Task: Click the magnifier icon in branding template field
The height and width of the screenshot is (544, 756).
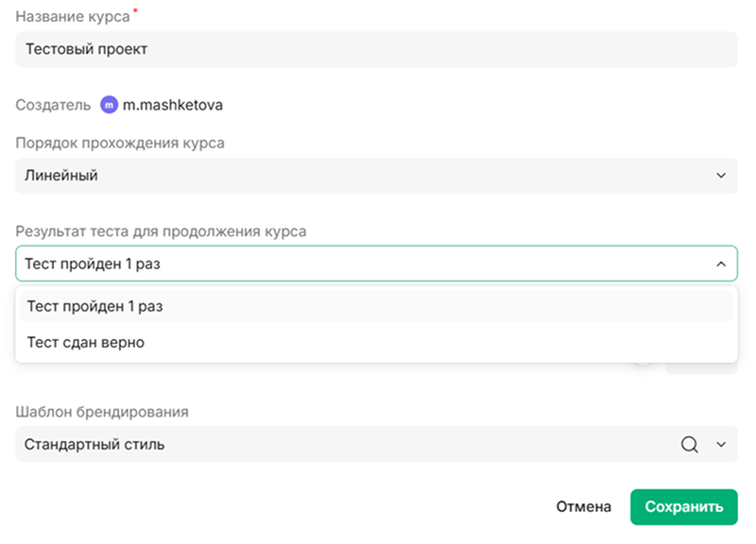Action: point(690,444)
